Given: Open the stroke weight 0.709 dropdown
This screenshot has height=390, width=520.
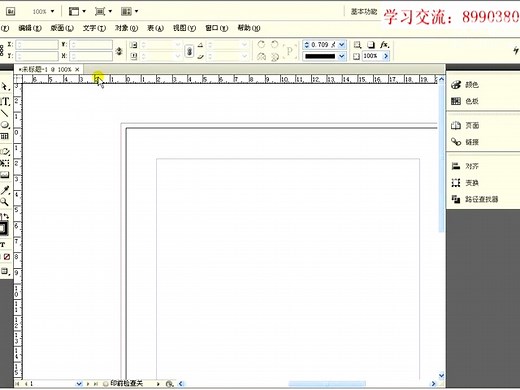Looking at the screenshot, I should [x=342, y=45].
